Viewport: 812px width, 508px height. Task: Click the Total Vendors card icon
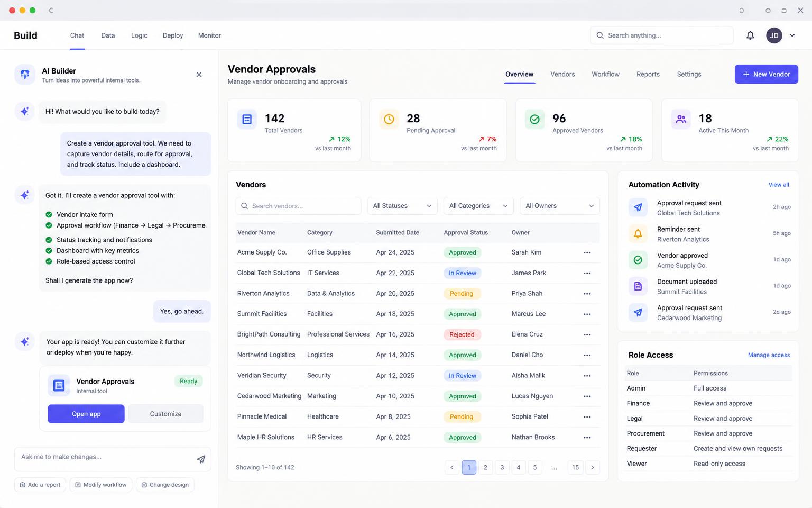click(247, 120)
